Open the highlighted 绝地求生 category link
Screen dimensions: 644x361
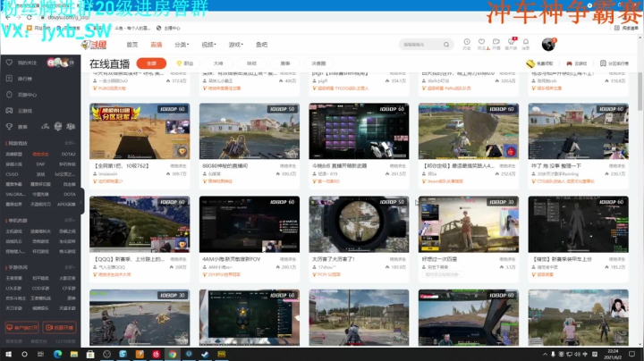coord(40,155)
